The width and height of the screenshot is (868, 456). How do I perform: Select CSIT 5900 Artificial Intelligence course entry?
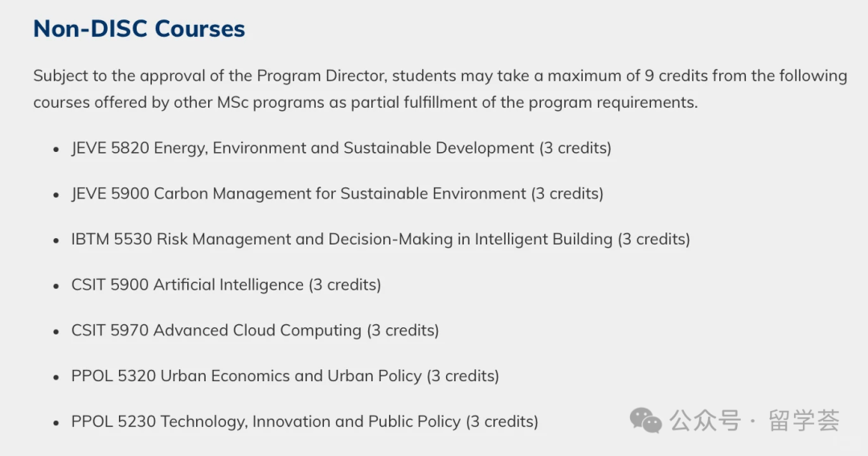pos(226,285)
